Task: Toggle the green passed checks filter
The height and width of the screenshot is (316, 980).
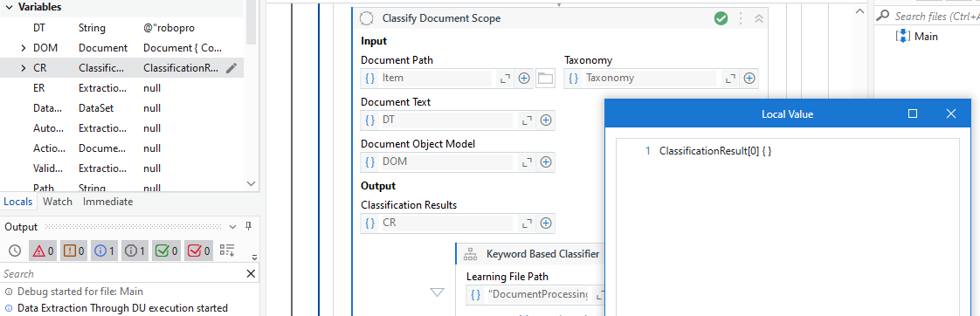Action: (x=166, y=251)
